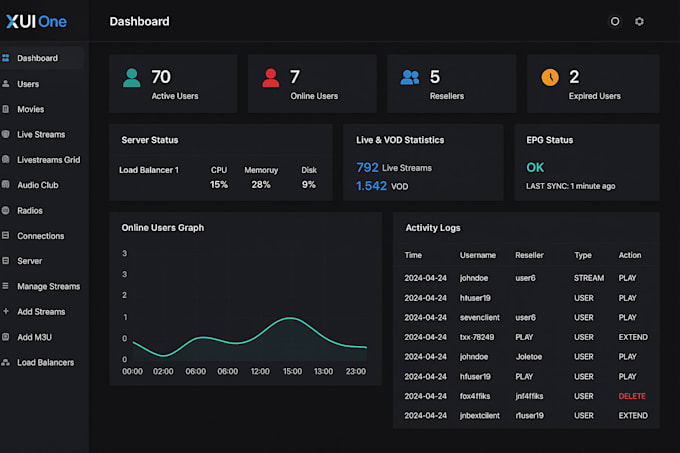Image resolution: width=680 pixels, height=453 pixels.
Task: Click the Radios icon in sidebar
Action: (6, 210)
